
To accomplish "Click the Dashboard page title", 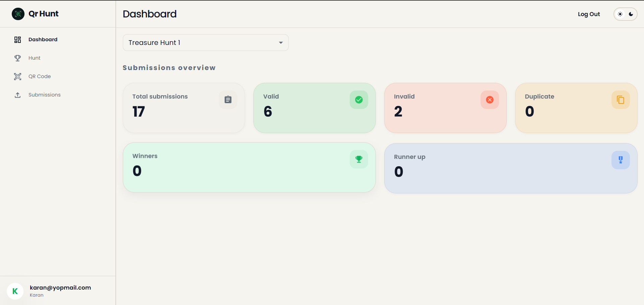I will coord(150,14).
